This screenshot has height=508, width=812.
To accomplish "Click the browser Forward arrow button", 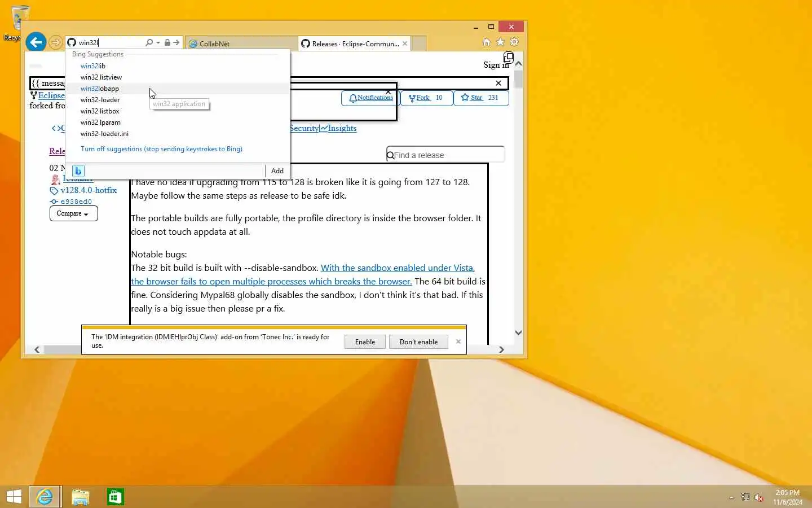I will coord(55,42).
